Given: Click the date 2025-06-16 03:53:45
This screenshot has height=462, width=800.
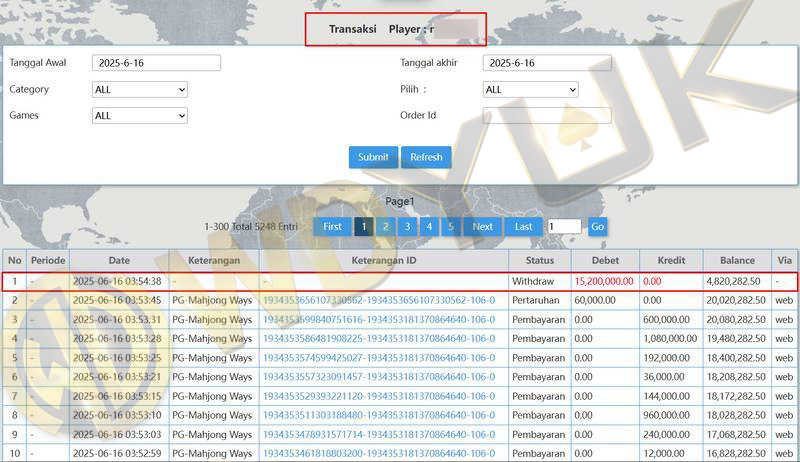Looking at the screenshot, I should tap(117, 300).
